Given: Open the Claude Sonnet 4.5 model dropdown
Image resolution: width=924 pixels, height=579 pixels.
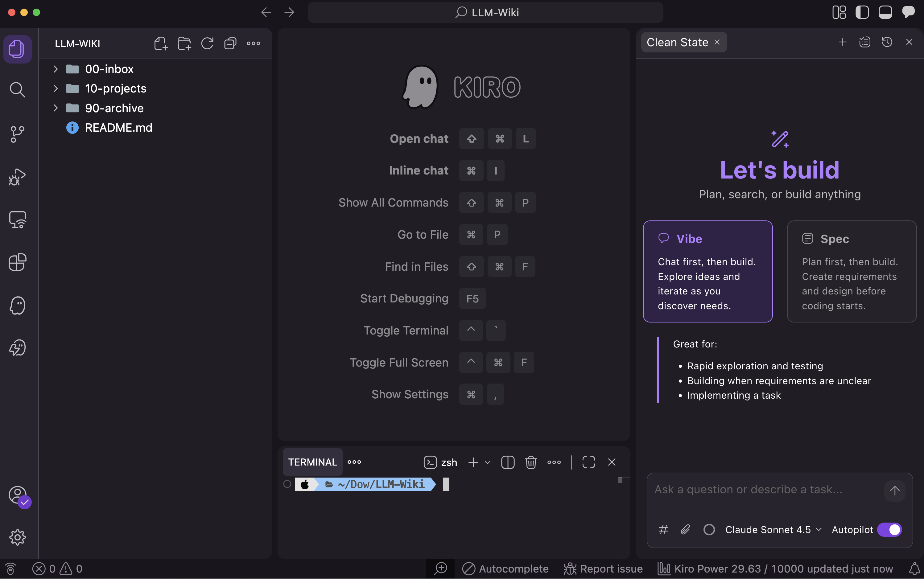Looking at the screenshot, I should click(773, 530).
